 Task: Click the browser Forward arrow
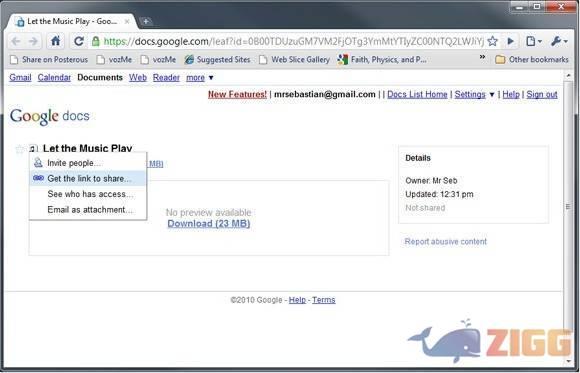click(33, 41)
